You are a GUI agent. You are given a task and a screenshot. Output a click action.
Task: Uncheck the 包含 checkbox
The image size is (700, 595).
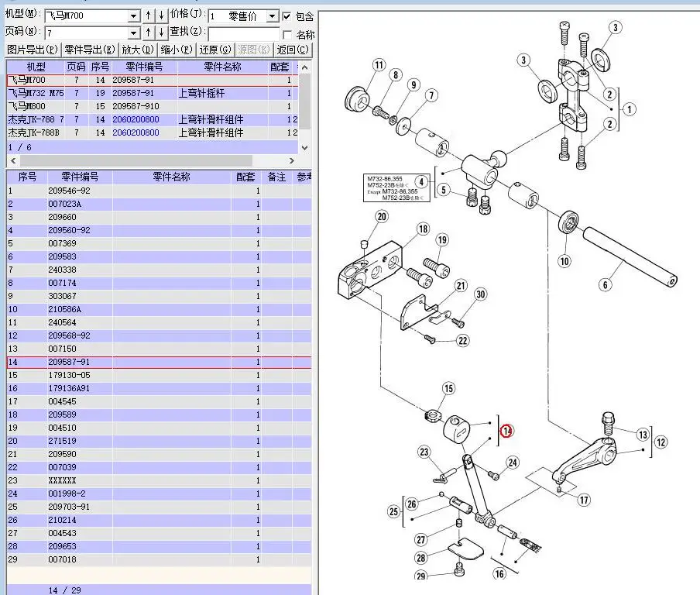pos(288,15)
